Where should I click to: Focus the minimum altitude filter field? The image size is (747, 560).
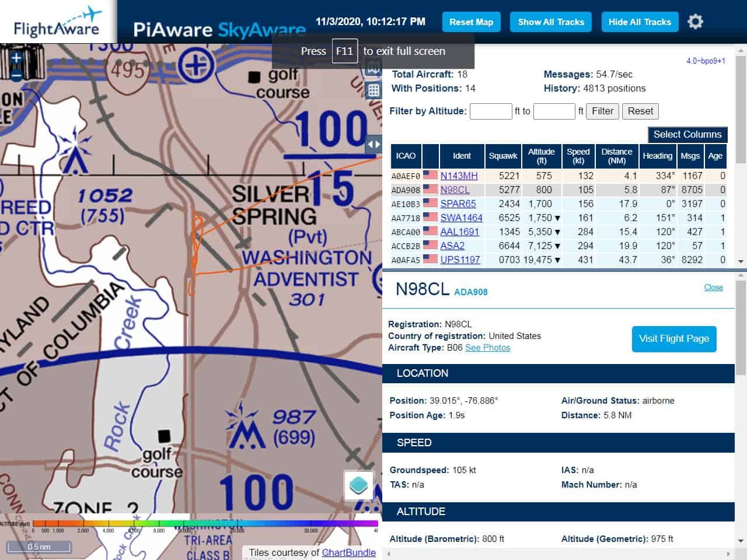(x=491, y=111)
